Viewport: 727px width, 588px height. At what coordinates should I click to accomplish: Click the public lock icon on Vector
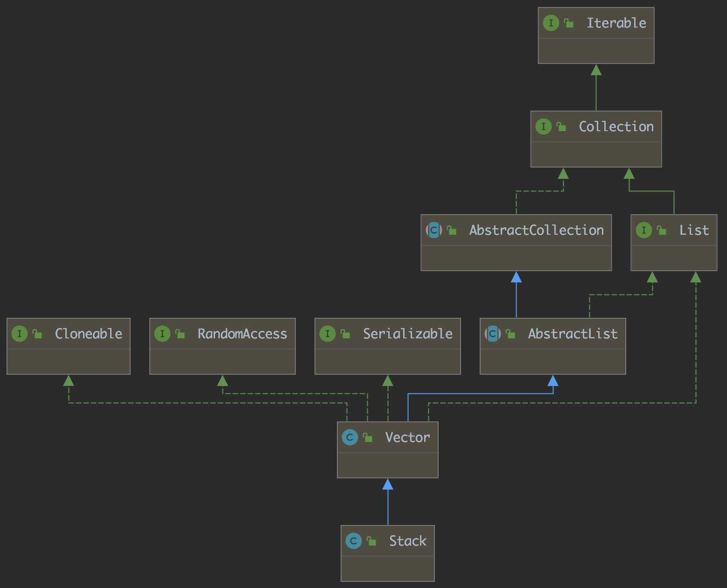click(x=368, y=437)
